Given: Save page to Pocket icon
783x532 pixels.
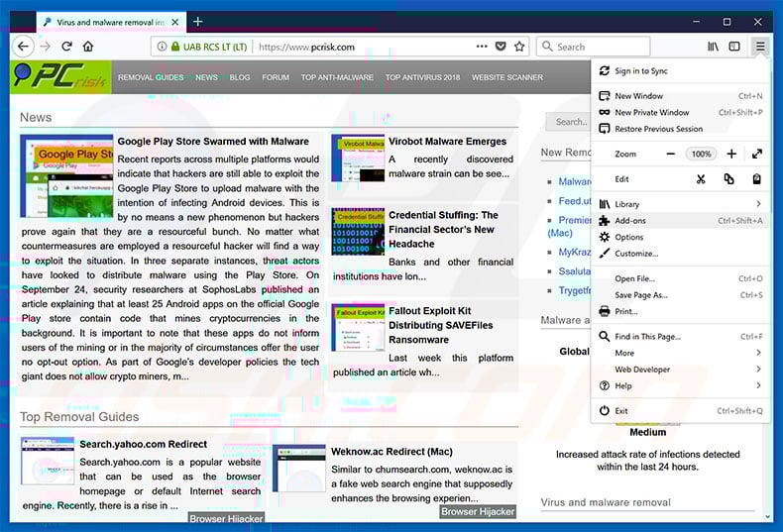Looking at the screenshot, I should [501, 47].
